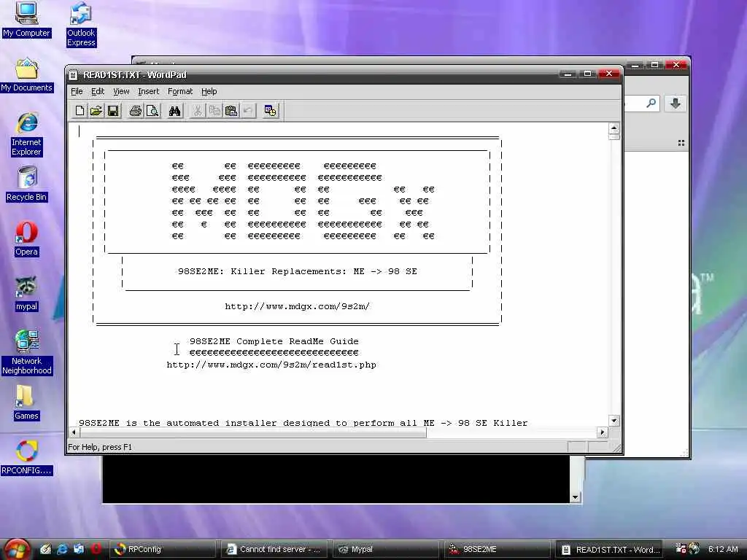Image resolution: width=747 pixels, height=560 pixels.
Task: Open the Edit menu
Action: [x=98, y=91]
